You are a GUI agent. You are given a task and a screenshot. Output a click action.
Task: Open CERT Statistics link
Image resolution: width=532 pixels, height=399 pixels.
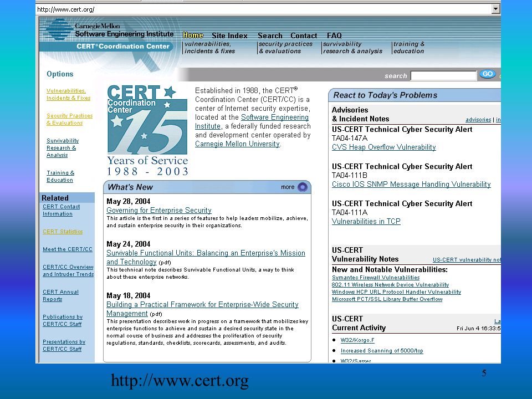(x=63, y=232)
